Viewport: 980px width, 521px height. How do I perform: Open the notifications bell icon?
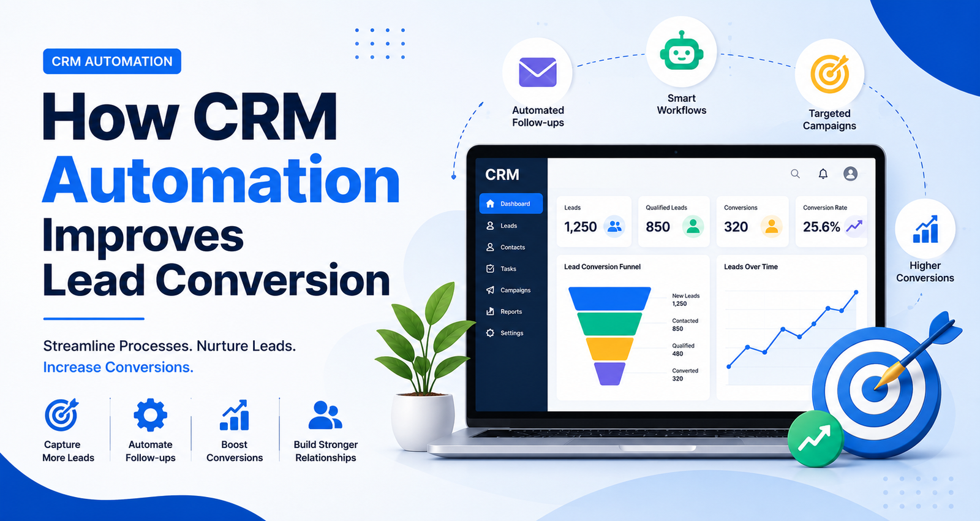[823, 174]
